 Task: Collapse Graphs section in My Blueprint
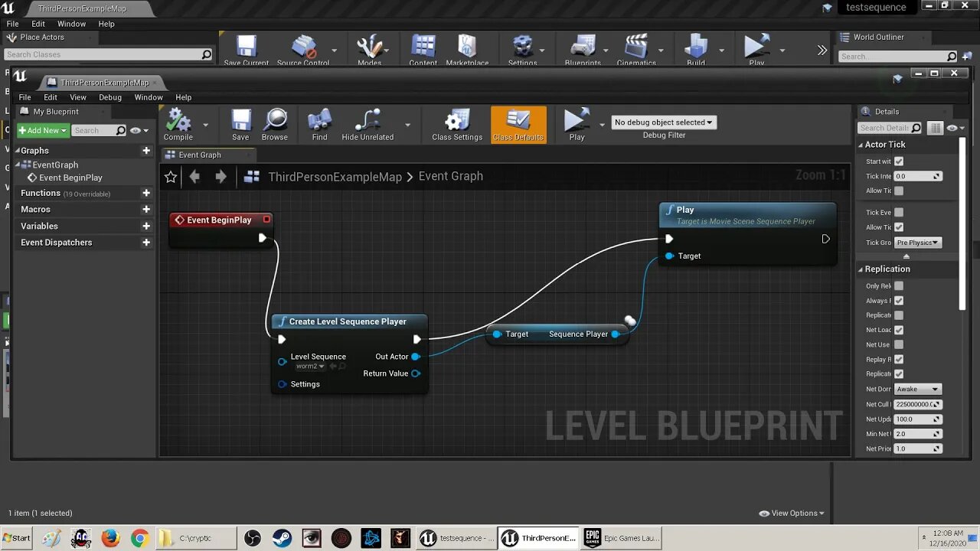pos(16,151)
